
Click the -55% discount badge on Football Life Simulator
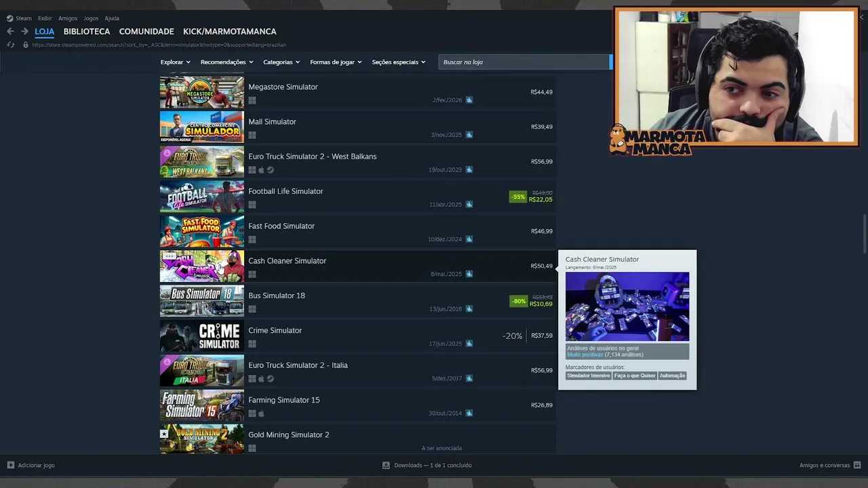(x=518, y=197)
